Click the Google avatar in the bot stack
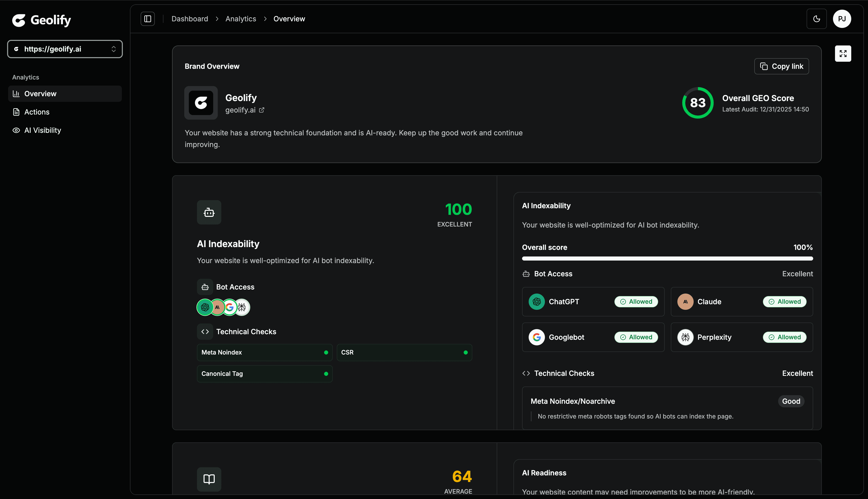 pyautogui.click(x=229, y=307)
